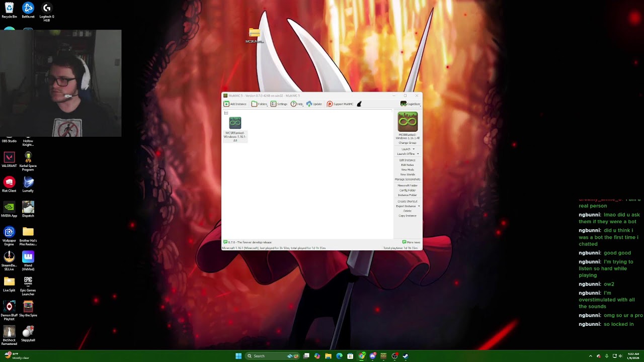Click Delete for the instance
This screenshot has height=362, width=644.
click(408, 211)
